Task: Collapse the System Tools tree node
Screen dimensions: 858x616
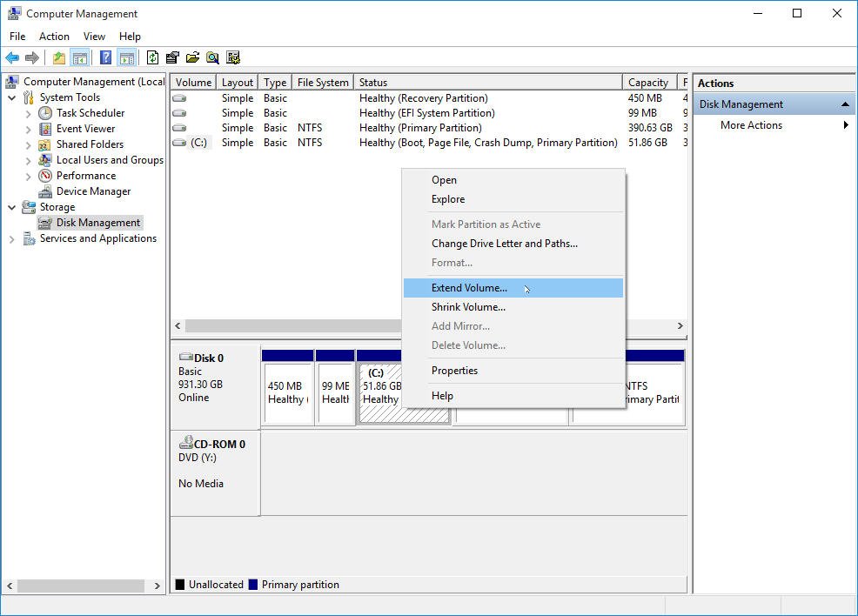Action: coord(12,97)
